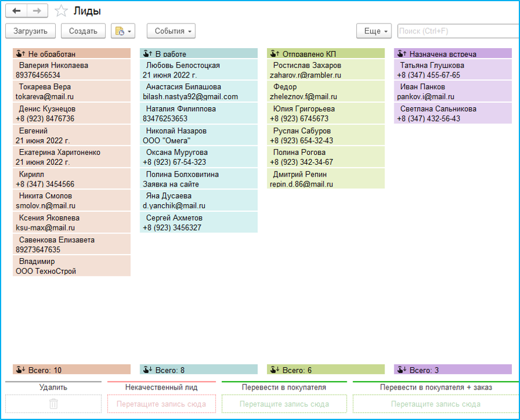
Task: Click the trash bin icon under Удалить
Action: [x=53, y=404]
